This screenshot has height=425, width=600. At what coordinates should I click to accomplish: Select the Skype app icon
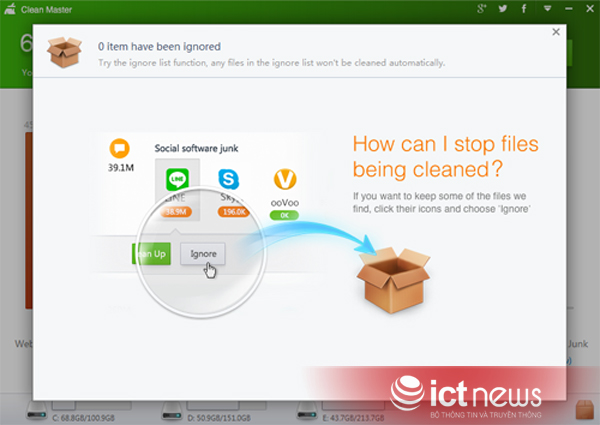coord(228,179)
